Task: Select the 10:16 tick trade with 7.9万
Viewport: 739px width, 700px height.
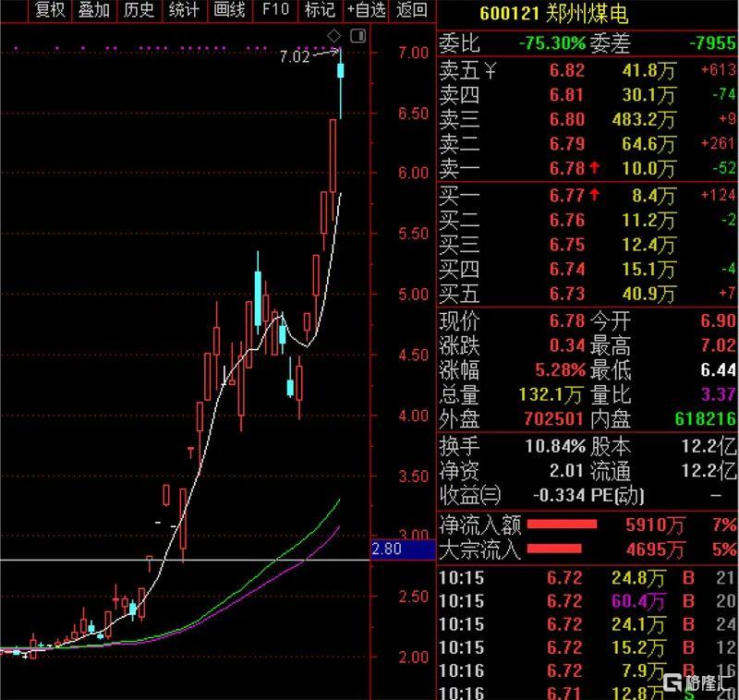Action: 587,671
